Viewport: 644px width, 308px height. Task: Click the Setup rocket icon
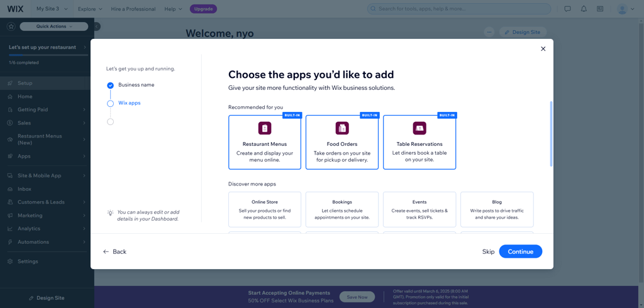point(10,83)
